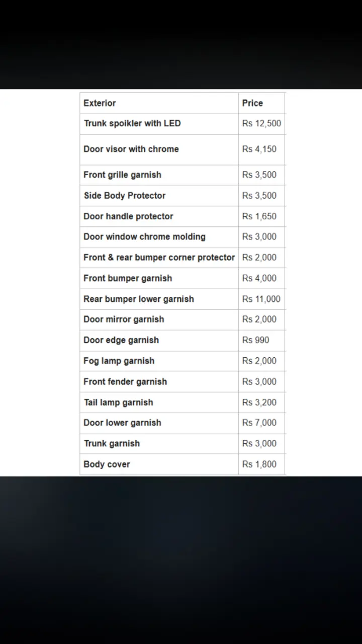Click the Front fender garnish row

tap(125, 382)
